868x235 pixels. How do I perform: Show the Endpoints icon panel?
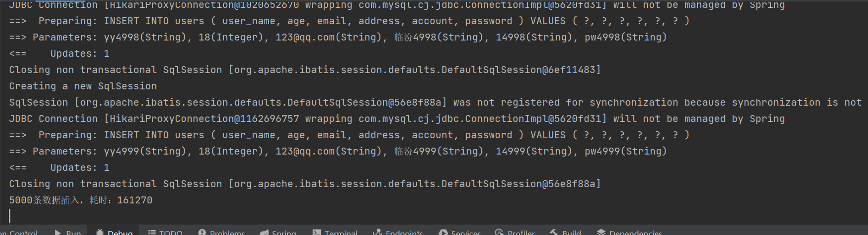point(378,232)
